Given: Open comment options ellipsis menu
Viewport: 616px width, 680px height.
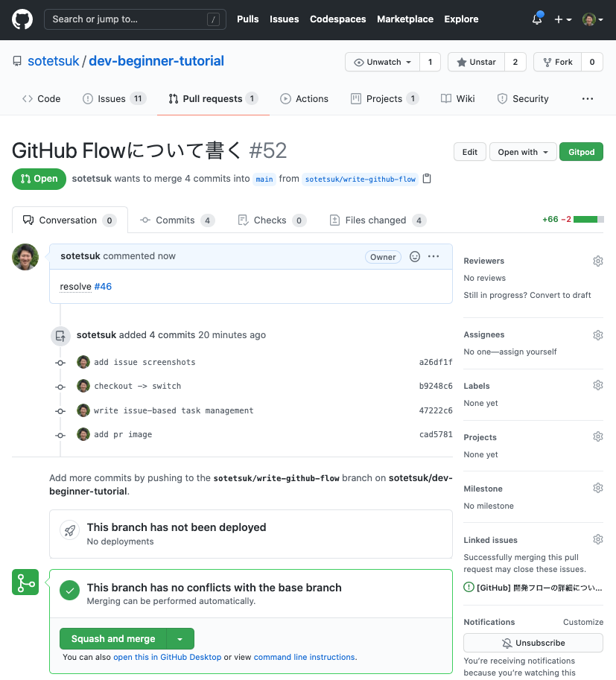Looking at the screenshot, I should click(x=434, y=256).
